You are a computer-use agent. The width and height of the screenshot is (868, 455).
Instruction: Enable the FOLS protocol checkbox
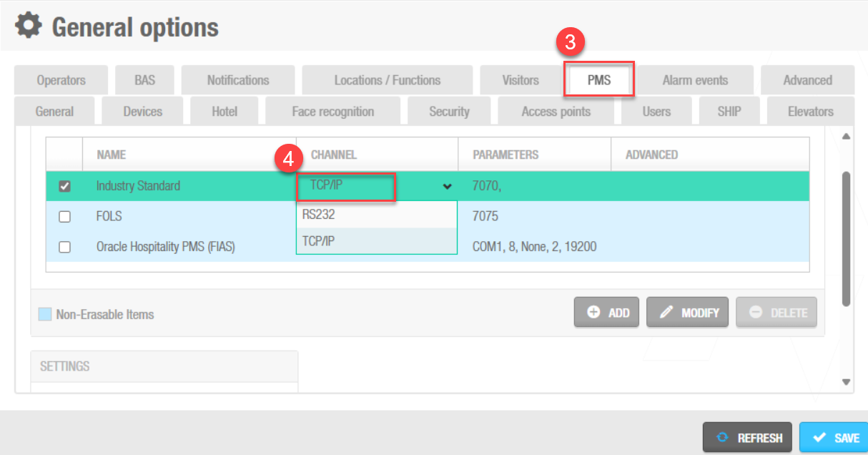pyautogui.click(x=64, y=216)
